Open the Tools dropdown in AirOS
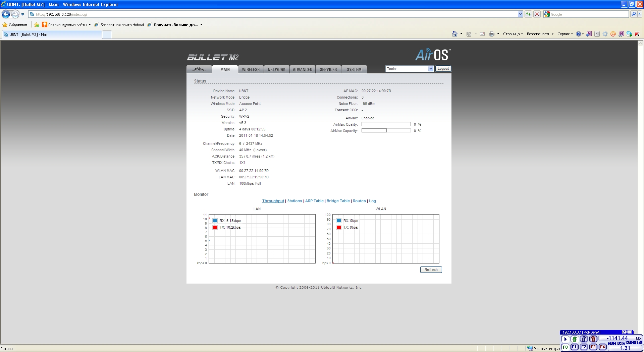The width and height of the screenshot is (644, 352). pyautogui.click(x=410, y=69)
